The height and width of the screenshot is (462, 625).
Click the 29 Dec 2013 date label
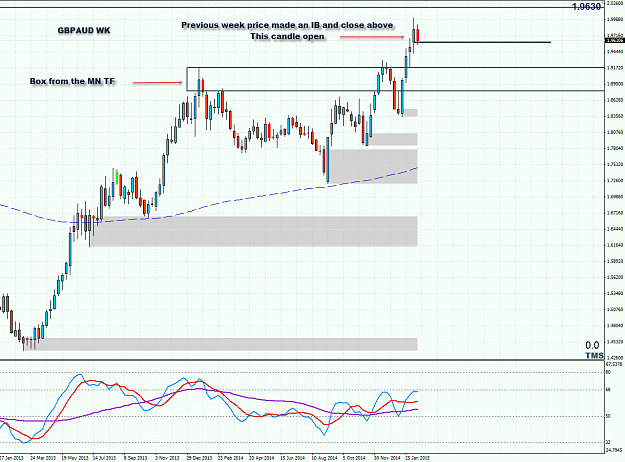coord(199,458)
